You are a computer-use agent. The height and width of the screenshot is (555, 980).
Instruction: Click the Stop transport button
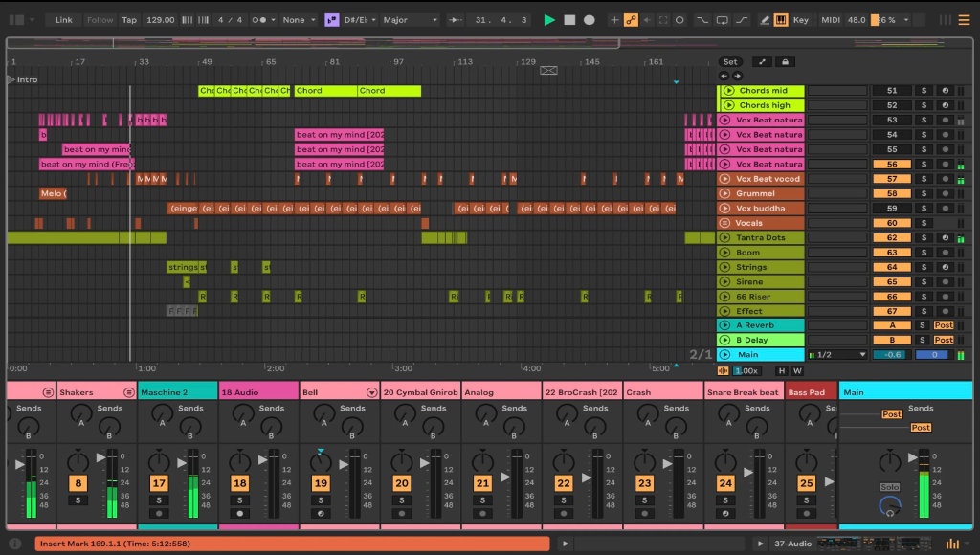(x=569, y=20)
